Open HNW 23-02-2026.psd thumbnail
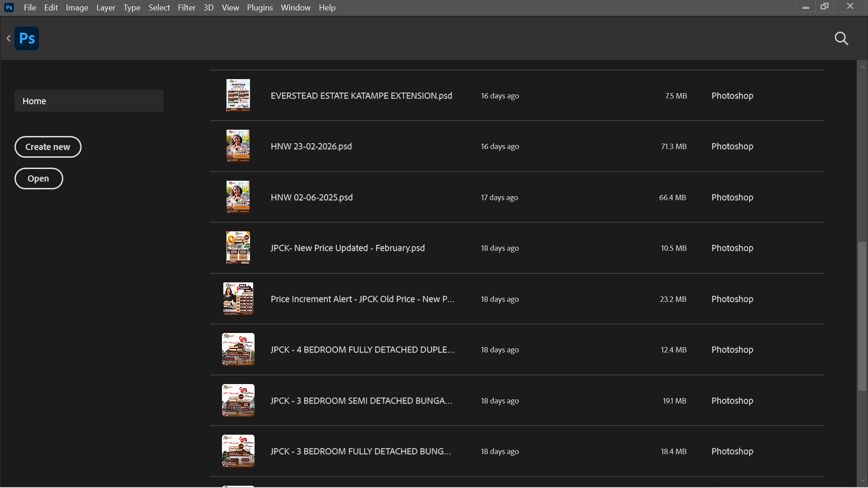 click(x=238, y=146)
